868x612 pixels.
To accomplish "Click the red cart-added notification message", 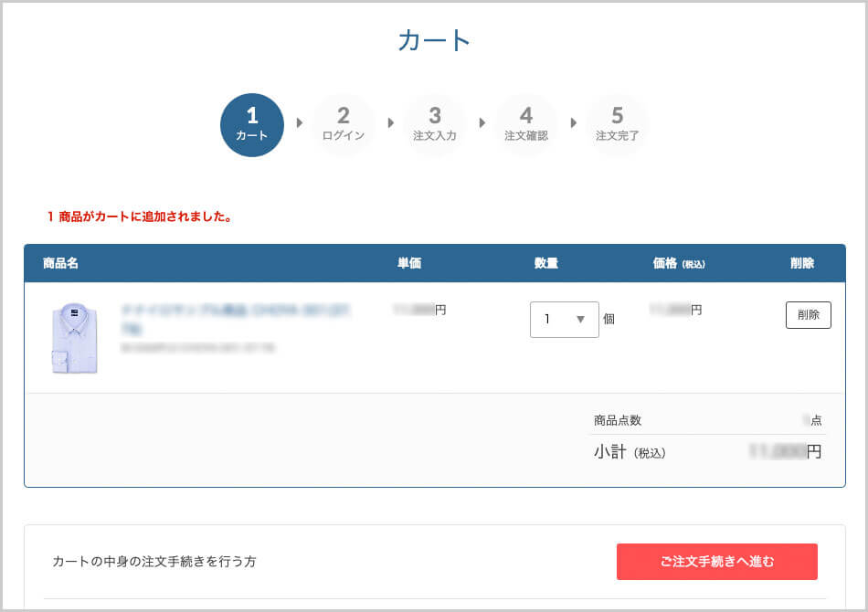I will [x=139, y=217].
